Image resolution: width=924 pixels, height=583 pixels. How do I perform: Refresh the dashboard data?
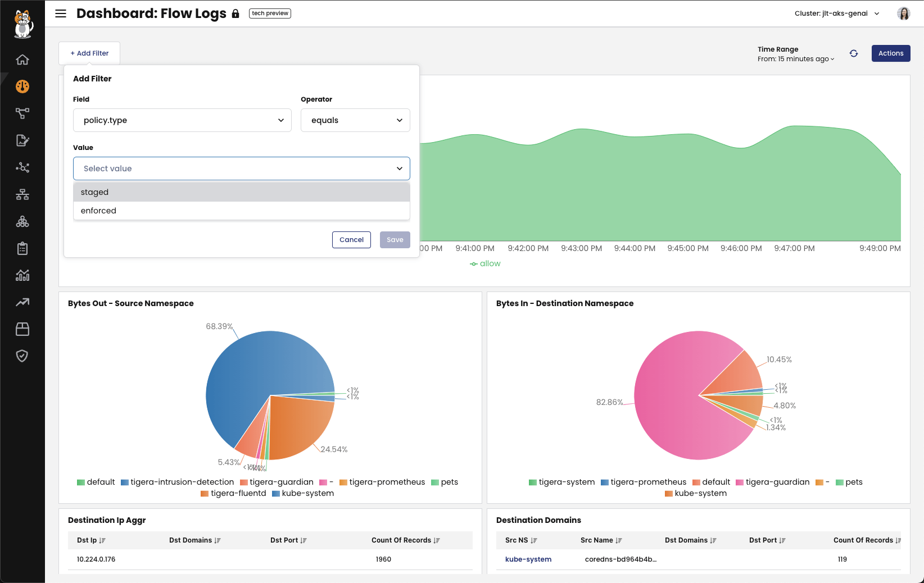854,53
